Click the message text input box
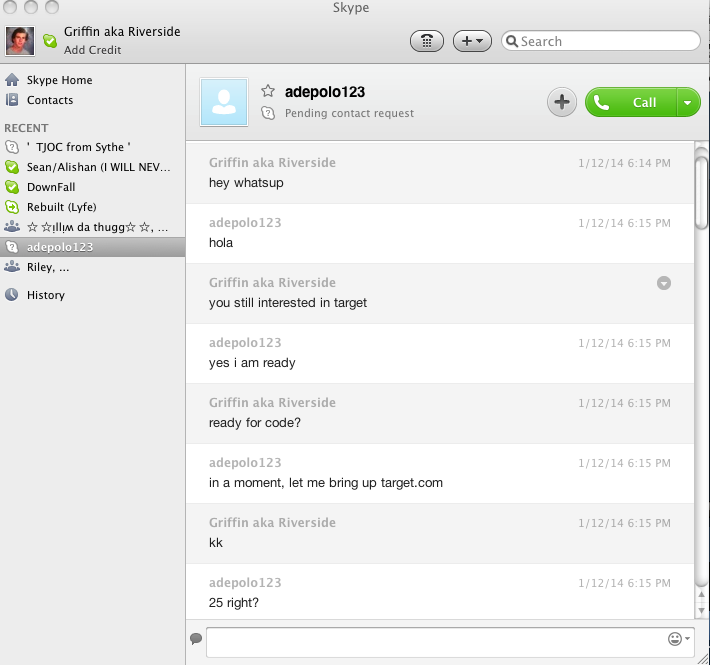This screenshot has width=710, height=665. tap(450, 642)
